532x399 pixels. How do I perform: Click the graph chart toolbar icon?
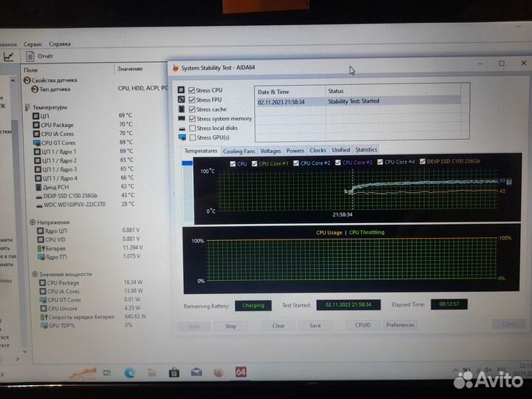tap(8, 57)
